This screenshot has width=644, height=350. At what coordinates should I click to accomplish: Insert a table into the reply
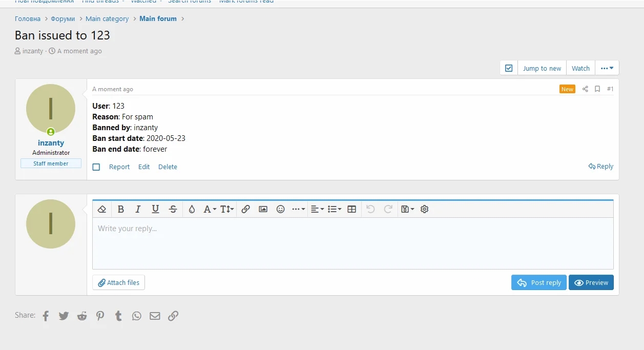coord(352,209)
